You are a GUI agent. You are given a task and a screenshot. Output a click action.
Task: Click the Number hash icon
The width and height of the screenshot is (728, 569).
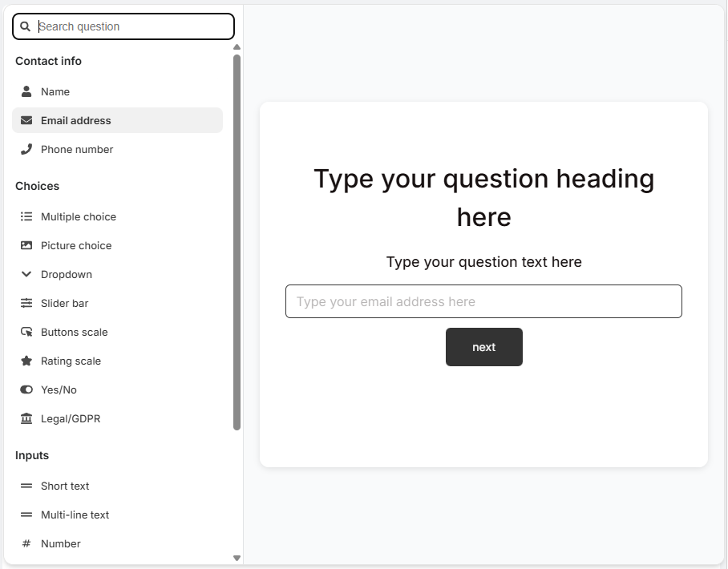25,543
